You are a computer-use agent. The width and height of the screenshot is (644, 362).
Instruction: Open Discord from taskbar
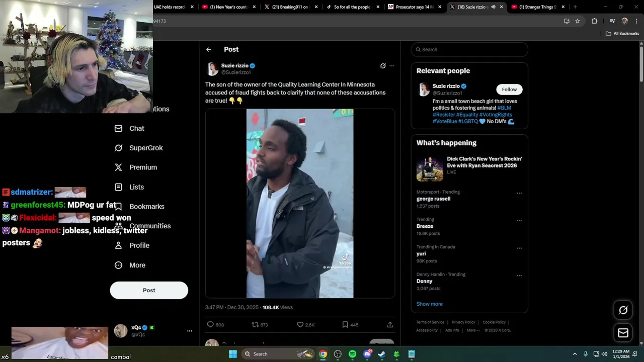click(367, 354)
